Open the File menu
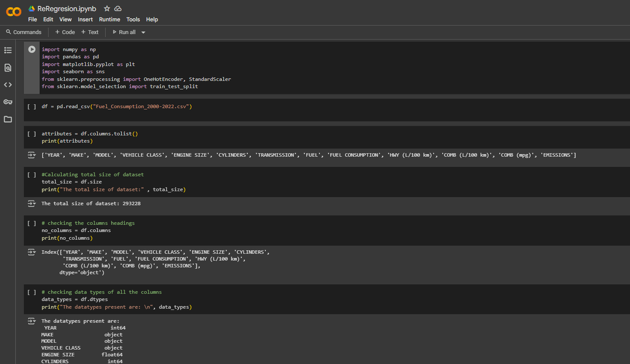 pyautogui.click(x=33, y=19)
